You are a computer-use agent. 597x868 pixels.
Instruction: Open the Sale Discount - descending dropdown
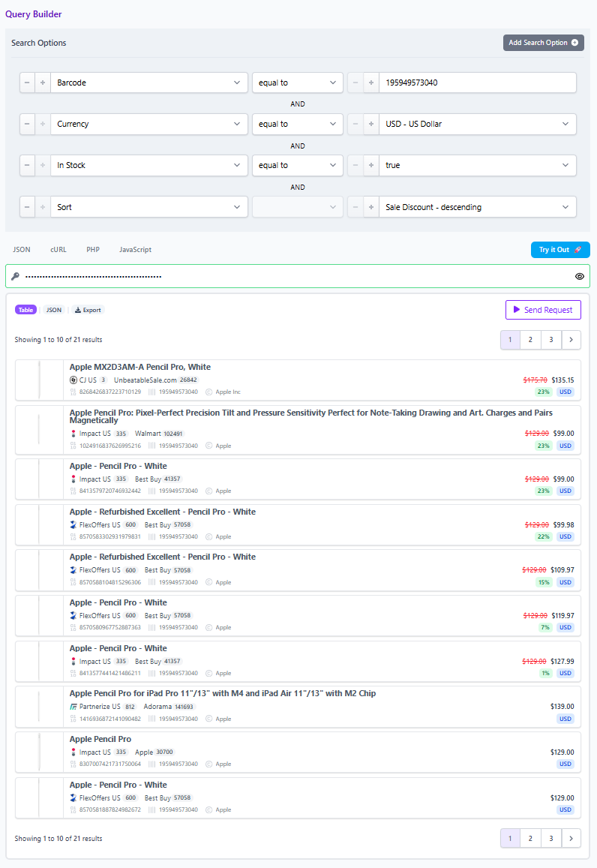[478, 207]
